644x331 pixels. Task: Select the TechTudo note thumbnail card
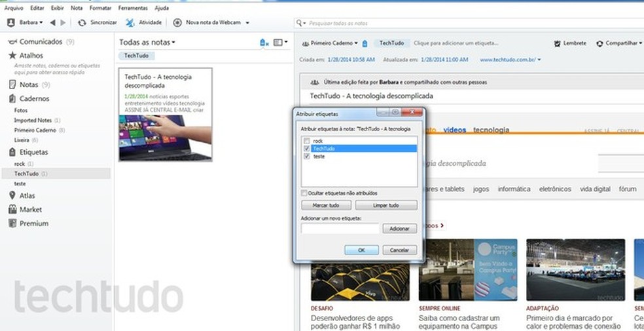(165, 115)
